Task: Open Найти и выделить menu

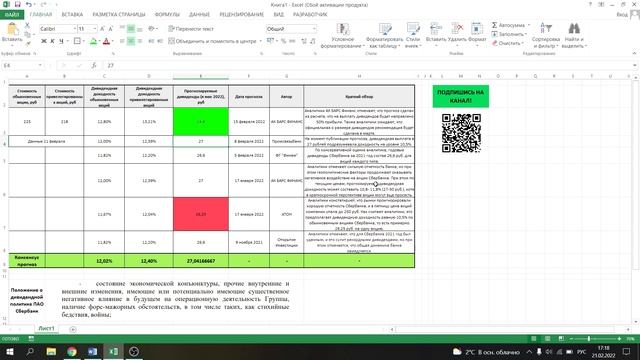Action: click(574, 36)
